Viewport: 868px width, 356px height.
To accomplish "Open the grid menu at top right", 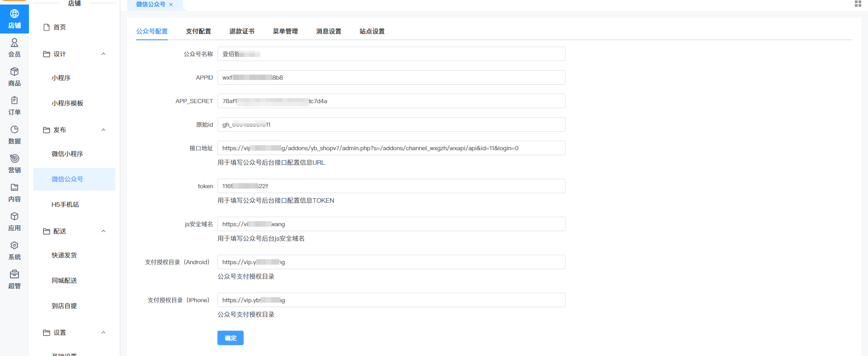I will (x=858, y=4).
